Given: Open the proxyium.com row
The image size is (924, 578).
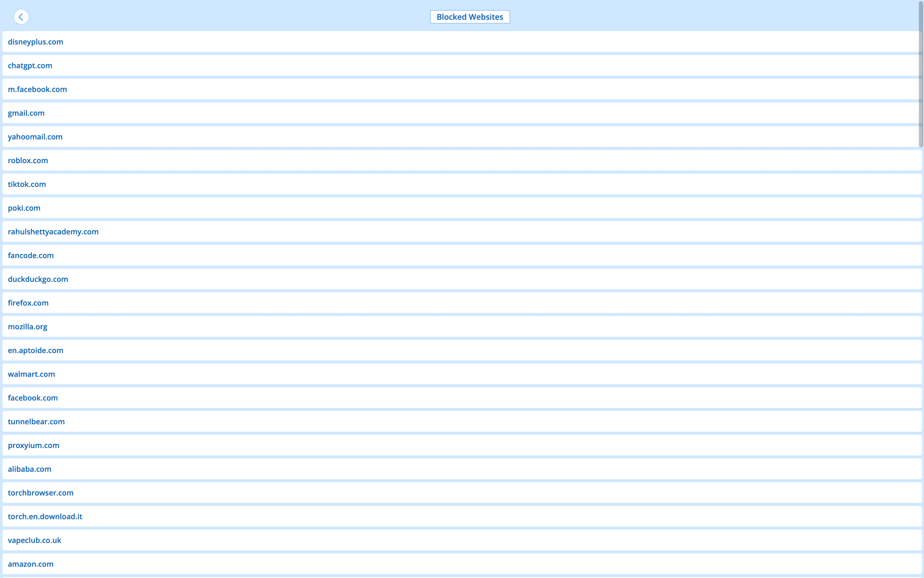Looking at the screenshot, I should click(462, 445).
